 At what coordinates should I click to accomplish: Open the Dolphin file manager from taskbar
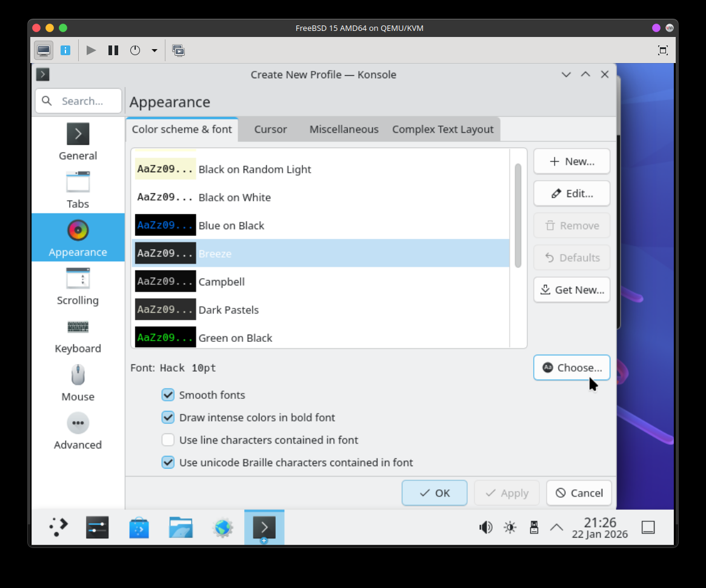coord(181,527)
